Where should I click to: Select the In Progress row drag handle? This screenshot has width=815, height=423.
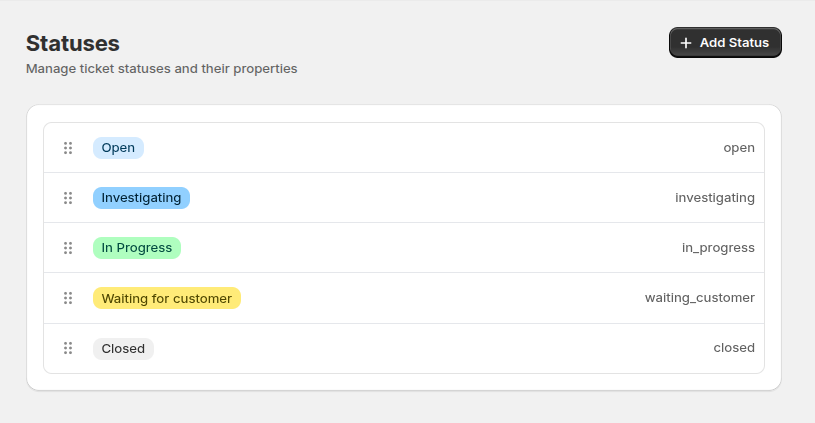pos(68,248)
